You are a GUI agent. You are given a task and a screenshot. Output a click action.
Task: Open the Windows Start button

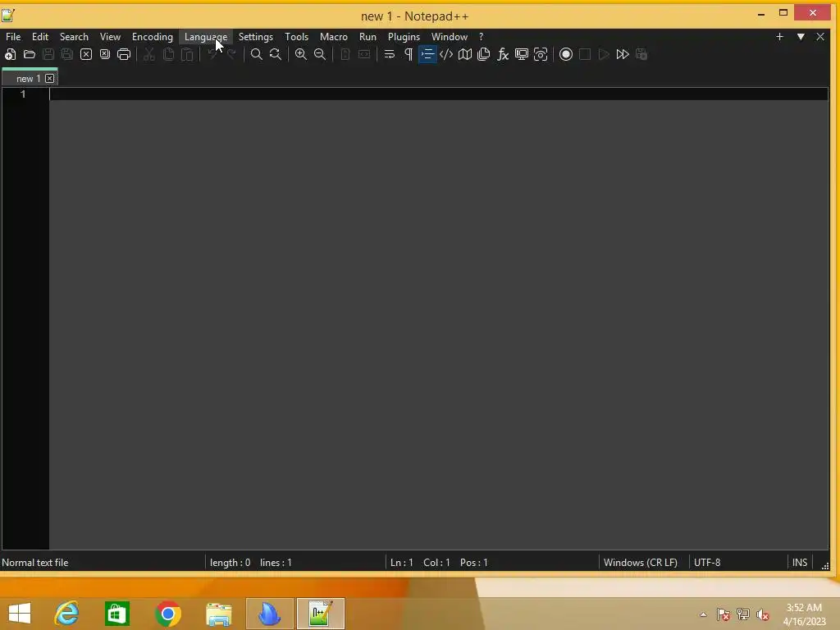tap(20, 614)
